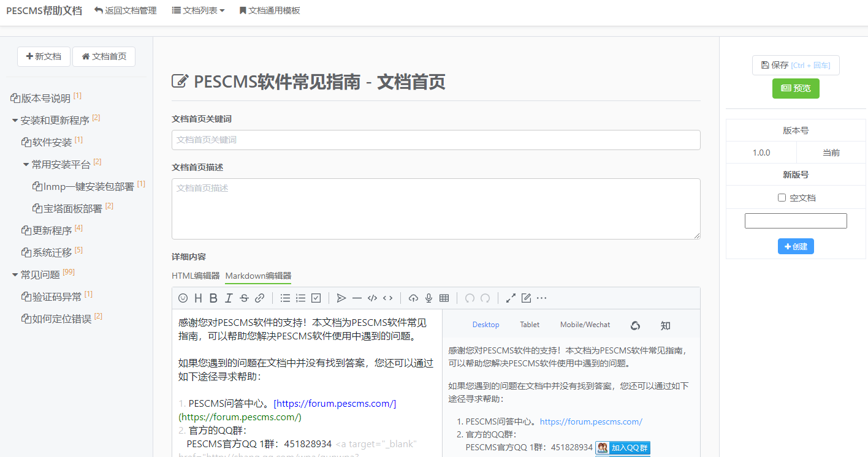Screen dimensions: 868x457
Task: Switch preview to Desktop mode
Action: 485,325
